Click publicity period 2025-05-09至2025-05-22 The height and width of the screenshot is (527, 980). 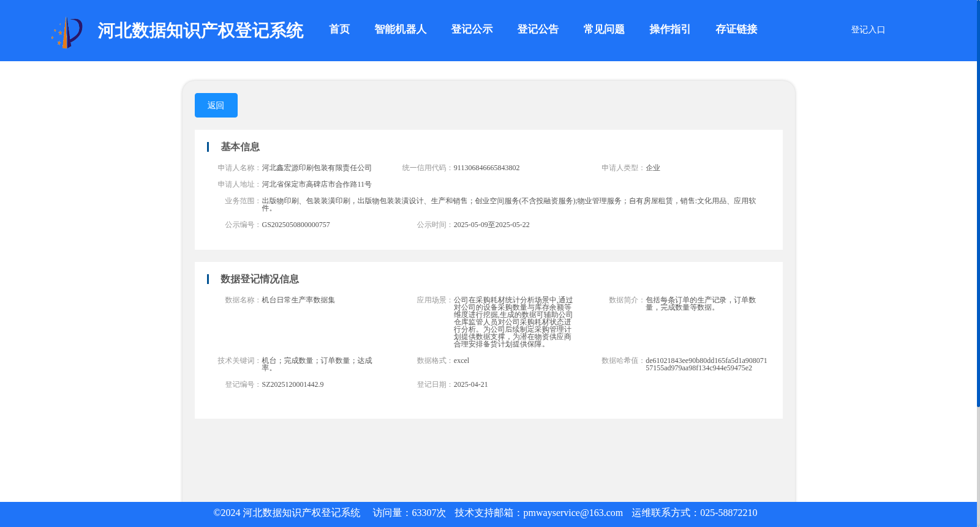point(492,225)
